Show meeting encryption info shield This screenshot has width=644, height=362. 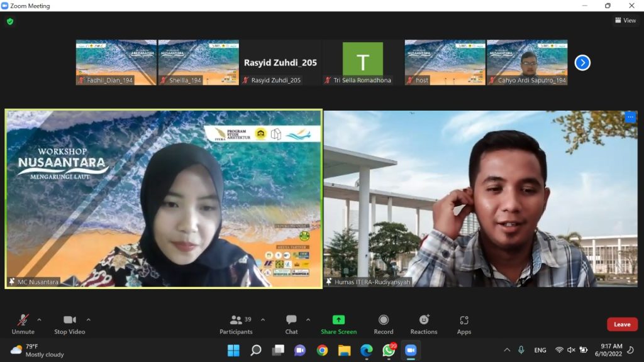(10, 21)
